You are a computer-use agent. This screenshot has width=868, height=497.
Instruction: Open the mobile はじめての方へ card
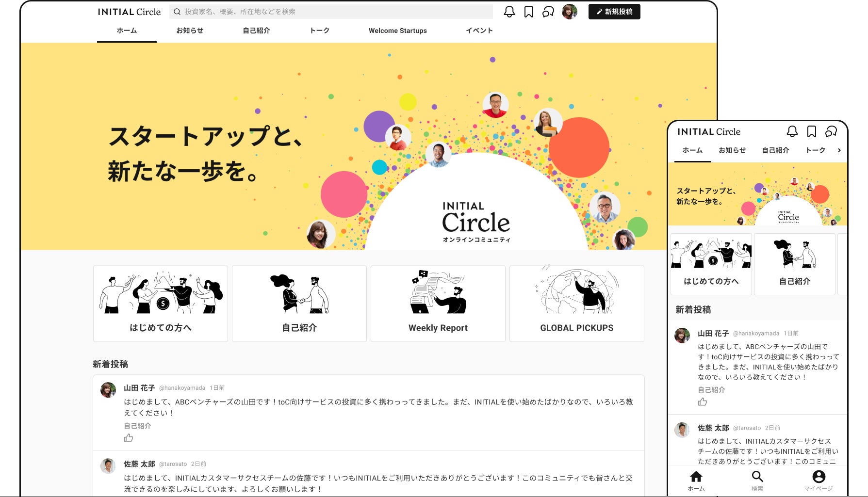(x=711, y=264)
